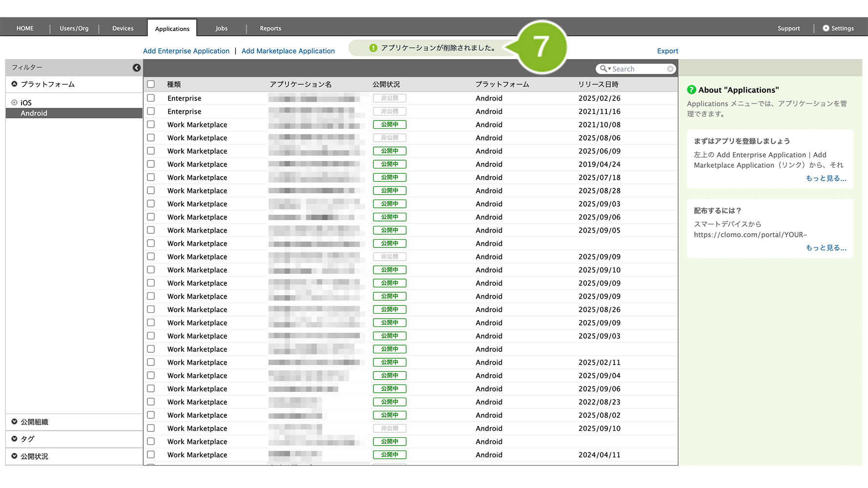The width and height of the screenshot is (868, 488).
Task: Collapse the filter panel with the arrow icon
Action: (x=137, y=68)
